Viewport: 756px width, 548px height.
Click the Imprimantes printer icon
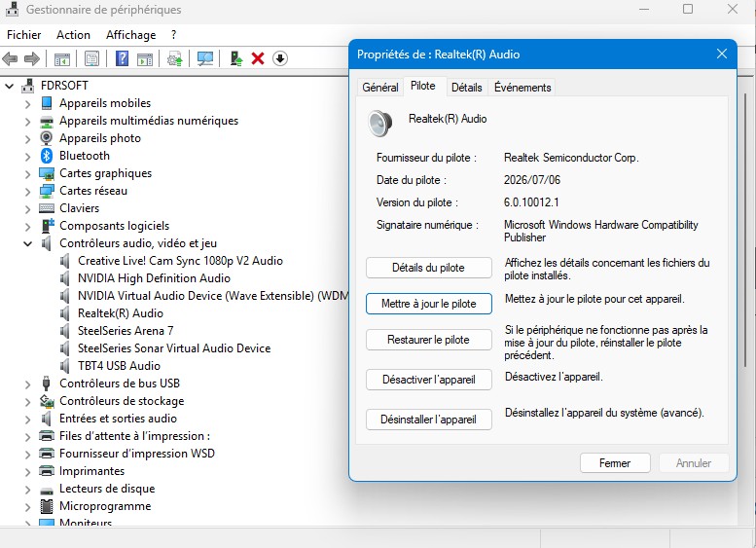click(47, 471)
